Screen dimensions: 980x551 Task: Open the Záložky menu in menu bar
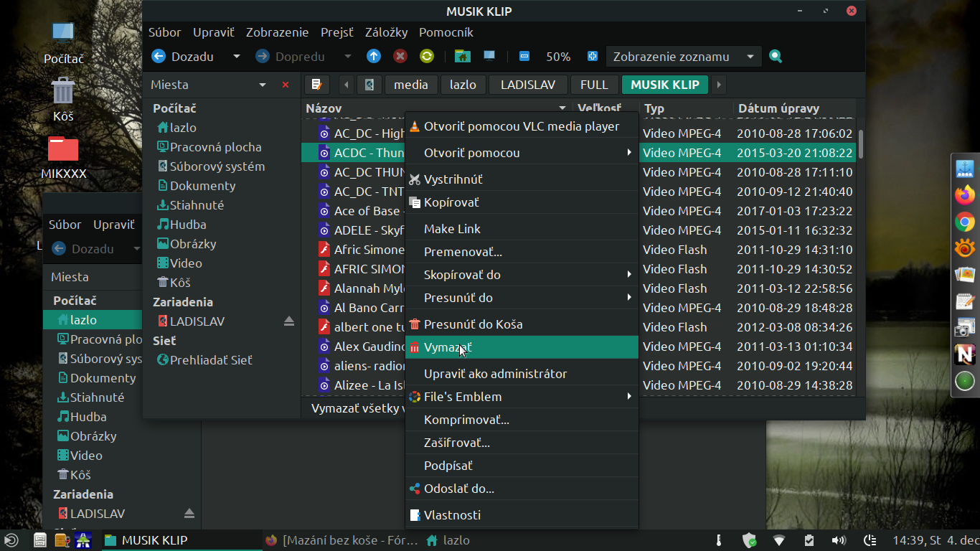pyautogui.click(x=386, y=32)
